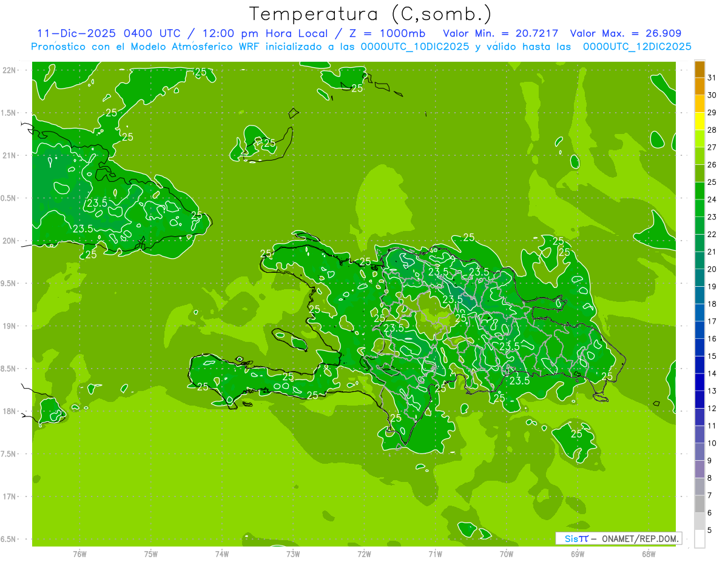This screenshot has width=728, height=562.
Task: Click the '1.5N' latitude label
Action: pyautogui.click(x=8, y=113)
